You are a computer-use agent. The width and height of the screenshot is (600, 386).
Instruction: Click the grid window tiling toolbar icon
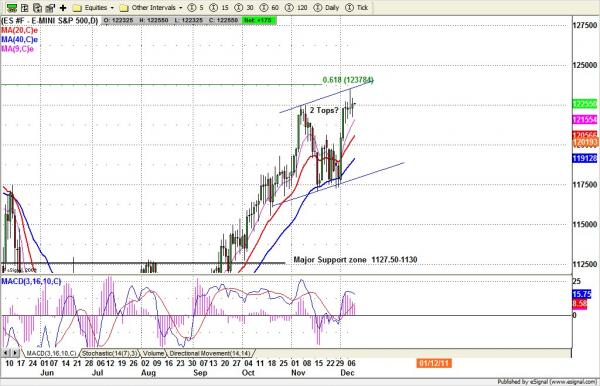[24, 7]
